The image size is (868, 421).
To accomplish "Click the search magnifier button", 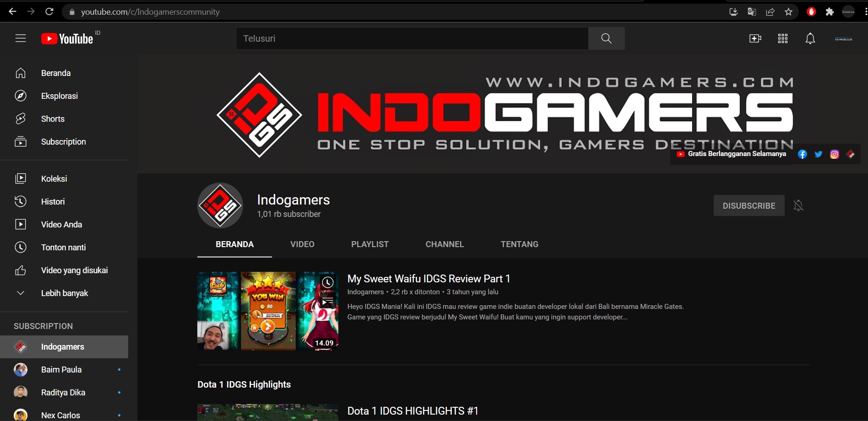I will click(606, 38).
